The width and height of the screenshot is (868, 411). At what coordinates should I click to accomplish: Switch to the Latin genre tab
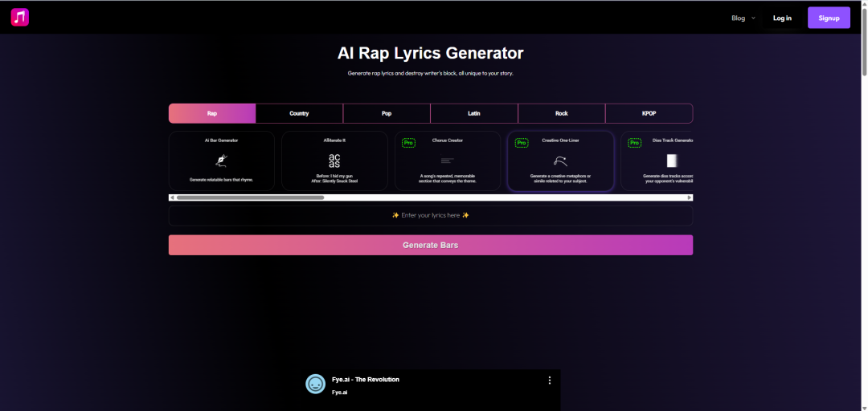[474, 113]
